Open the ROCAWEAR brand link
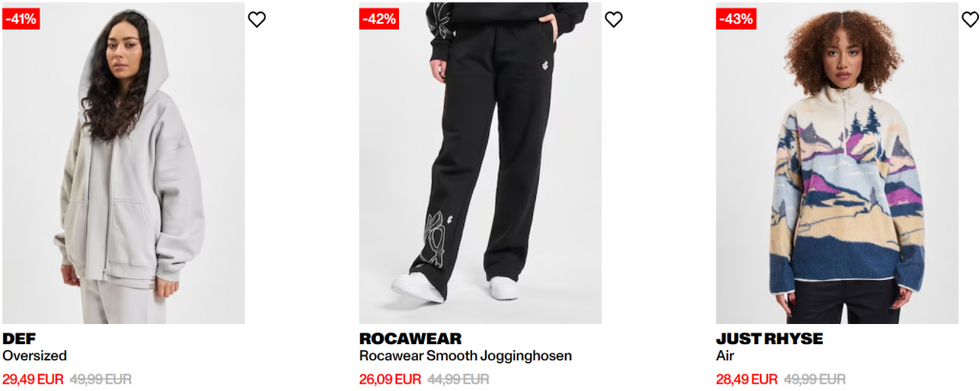 coord(410,339)
